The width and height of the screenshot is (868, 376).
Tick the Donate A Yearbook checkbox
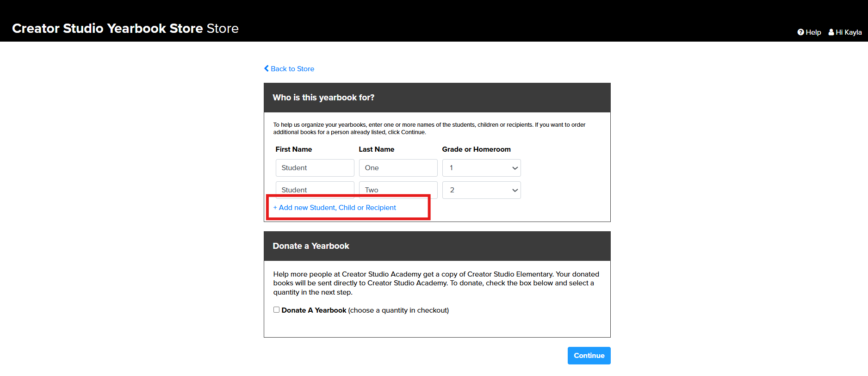276,310
